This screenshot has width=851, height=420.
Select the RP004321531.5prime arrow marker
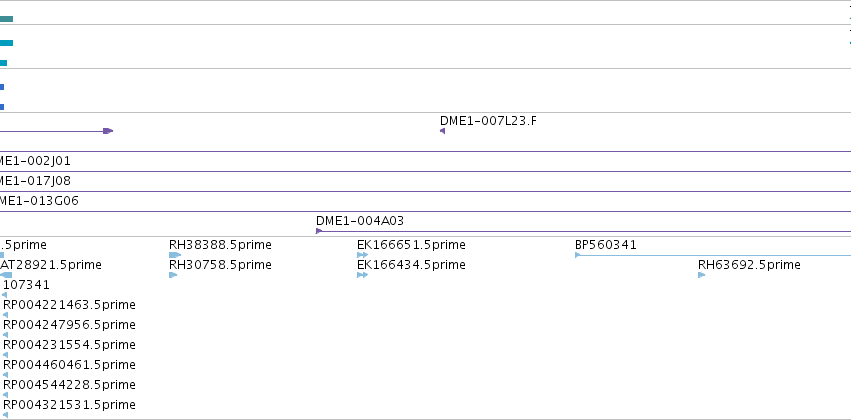pos(5,415)
